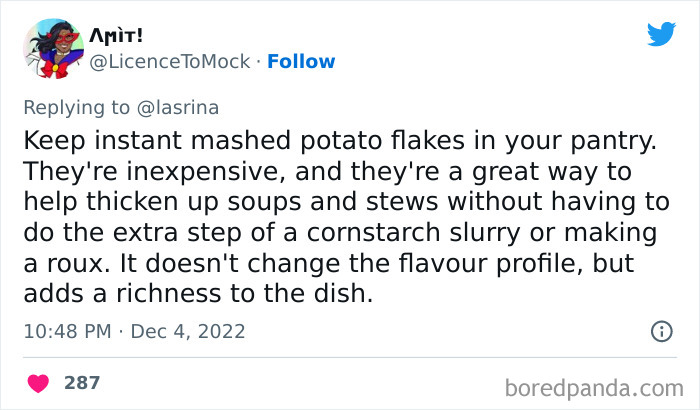The image size is (700, 410).
Task: Open the tweet info circle icon
Action: coord(661,331)
